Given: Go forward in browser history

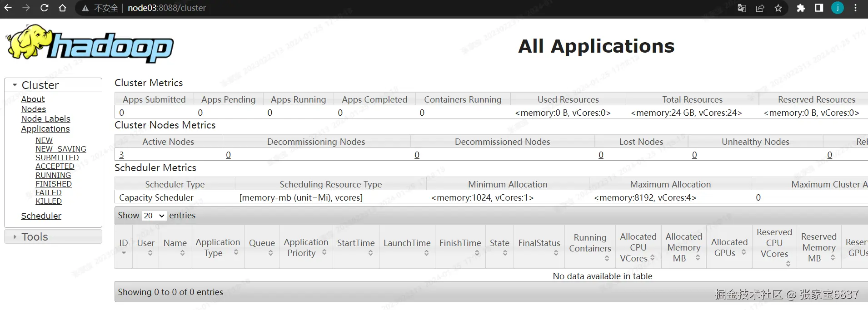Looking at the screenshot, I should tap(26, 8).
